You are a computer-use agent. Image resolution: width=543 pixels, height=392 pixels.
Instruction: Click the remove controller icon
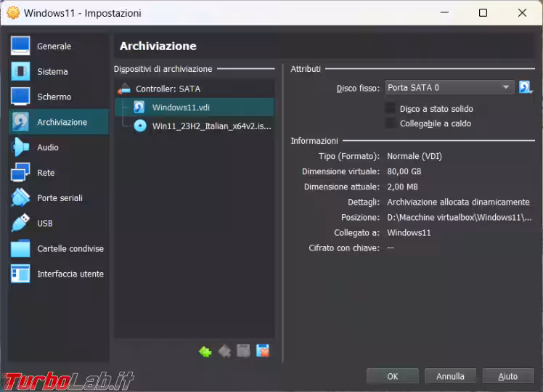tap(224, 351)
